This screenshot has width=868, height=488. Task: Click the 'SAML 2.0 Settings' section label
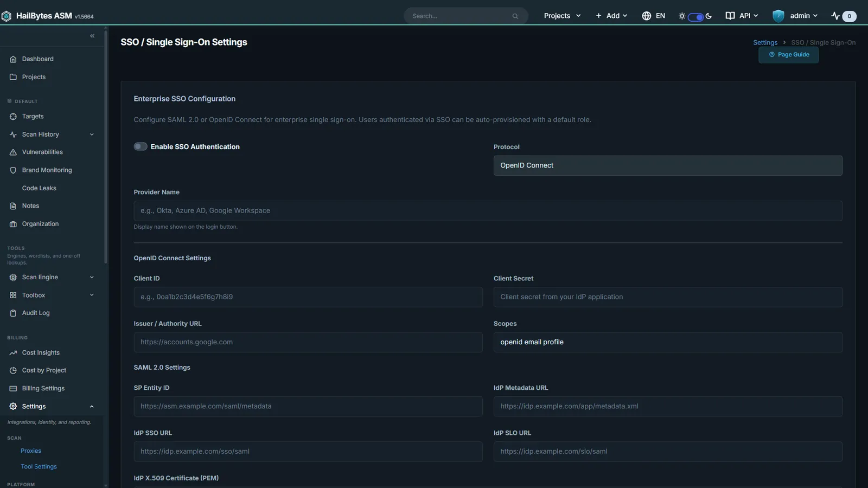pos(162,368)
